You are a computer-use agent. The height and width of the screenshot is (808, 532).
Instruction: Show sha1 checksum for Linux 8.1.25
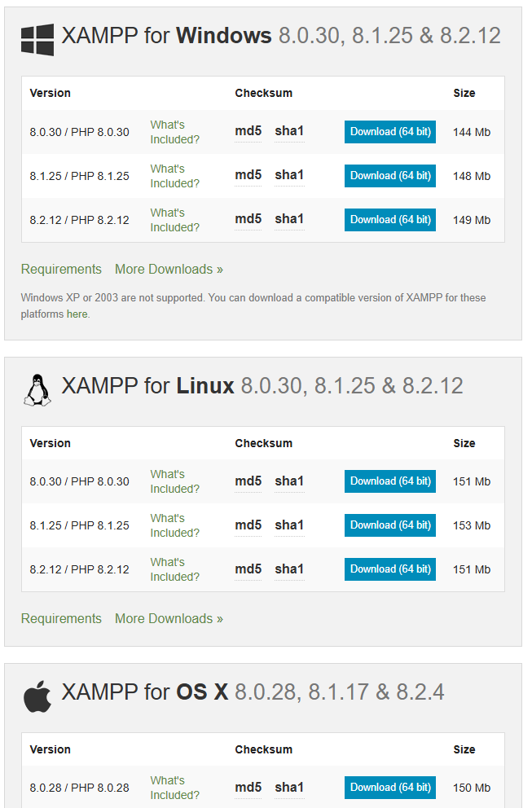[x=289, y=525]
